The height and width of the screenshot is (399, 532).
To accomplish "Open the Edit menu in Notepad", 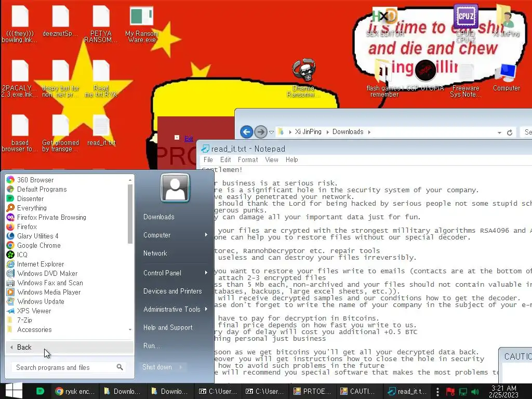I will point(225,160).
